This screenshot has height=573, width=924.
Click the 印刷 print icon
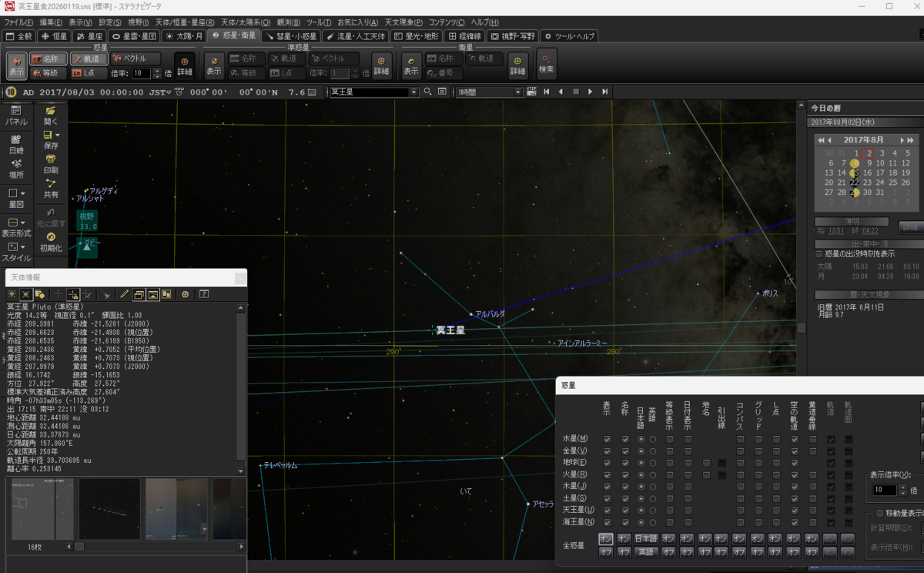coord(51,164)
